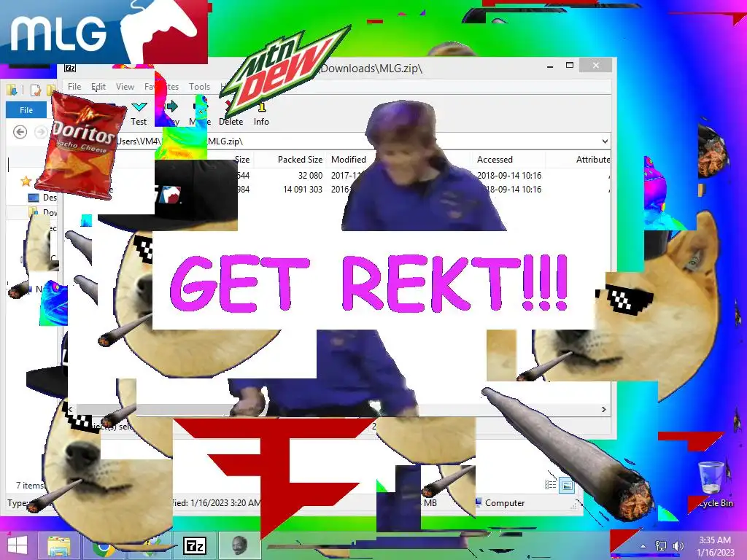Open the Windows Start button
747x560 pixels.
18,545
